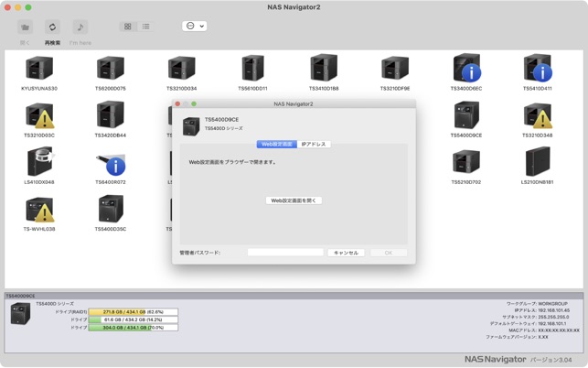Select the TS3210D03C device with warning
The image size is (588, 368).
(39, 119)
